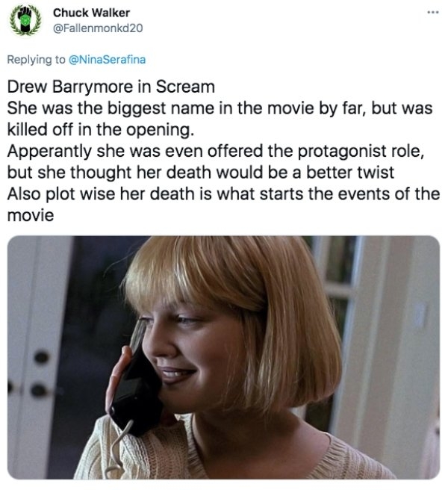Click the final word 'movie' in tweet
The width and height of the screenshot is (448, 490).
(31, 215)
